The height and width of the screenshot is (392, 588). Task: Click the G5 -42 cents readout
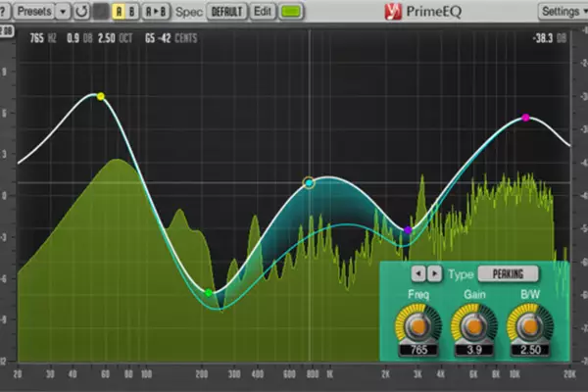coord(171,38)
